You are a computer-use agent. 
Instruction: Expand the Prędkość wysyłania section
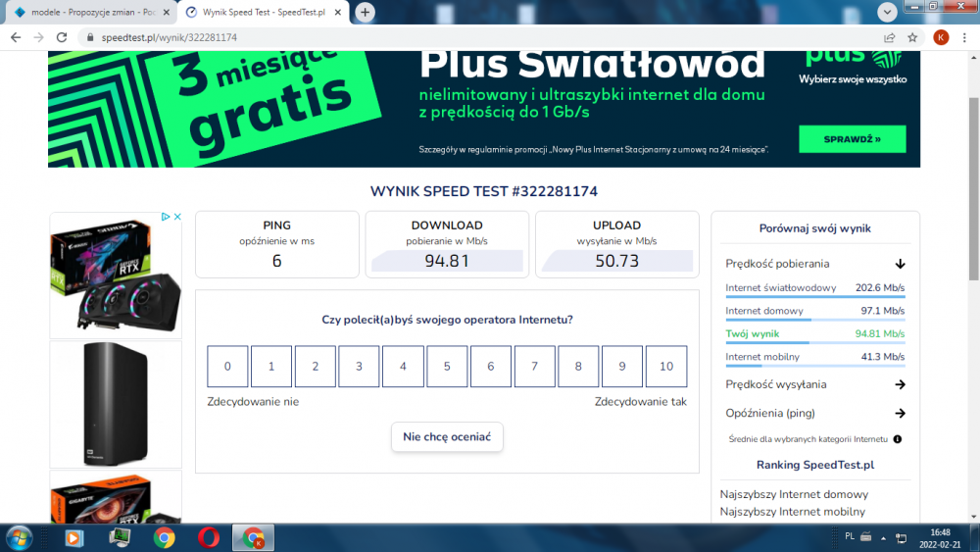pyautogui.click(x=900, y=385)
